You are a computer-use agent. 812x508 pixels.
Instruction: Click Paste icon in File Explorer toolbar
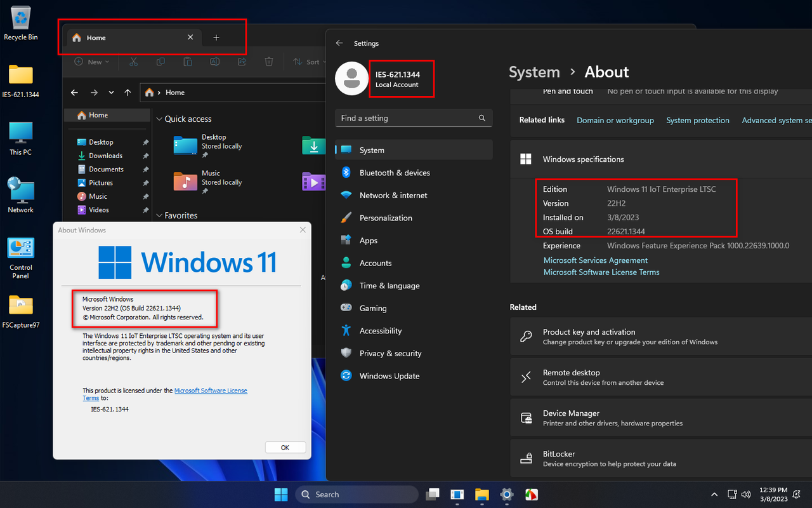(188, 62)
